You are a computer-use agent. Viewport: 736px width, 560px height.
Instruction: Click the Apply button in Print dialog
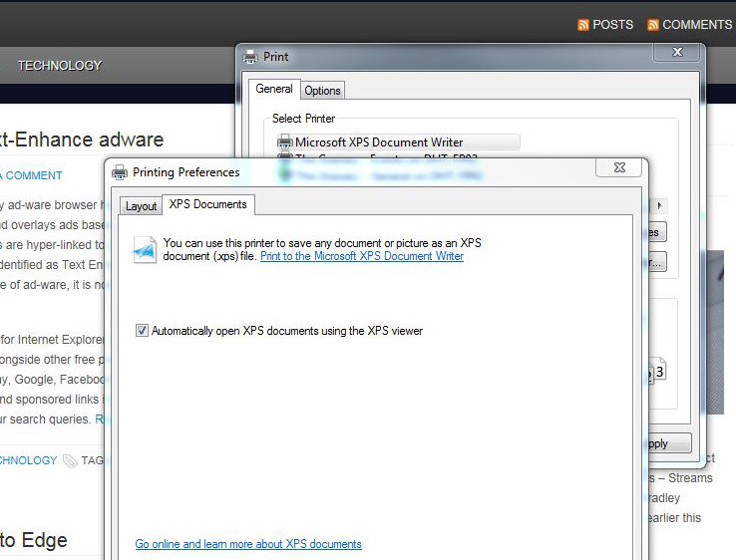point(669,443)
